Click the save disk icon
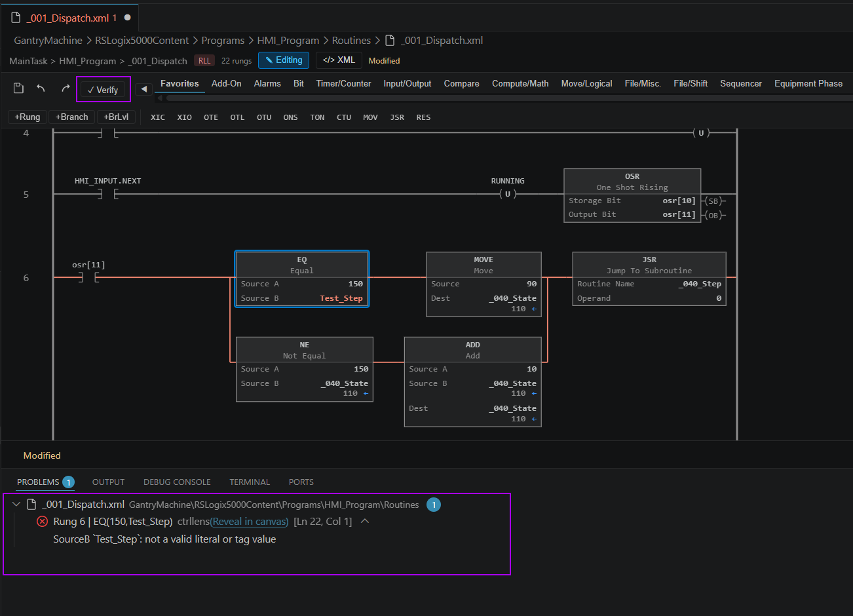Image resolution: width=853 pixels, height=616 pixels. (19, 88)
